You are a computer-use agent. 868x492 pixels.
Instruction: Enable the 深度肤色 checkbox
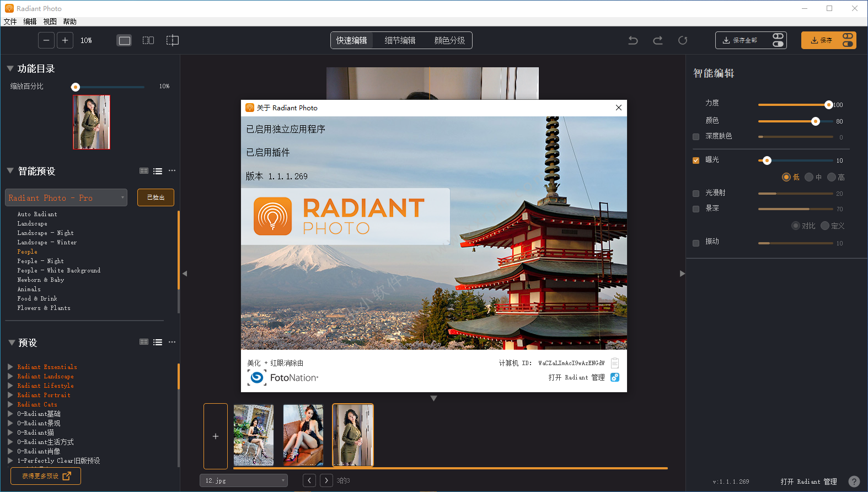pyautogui.click(x=696, y=137)
